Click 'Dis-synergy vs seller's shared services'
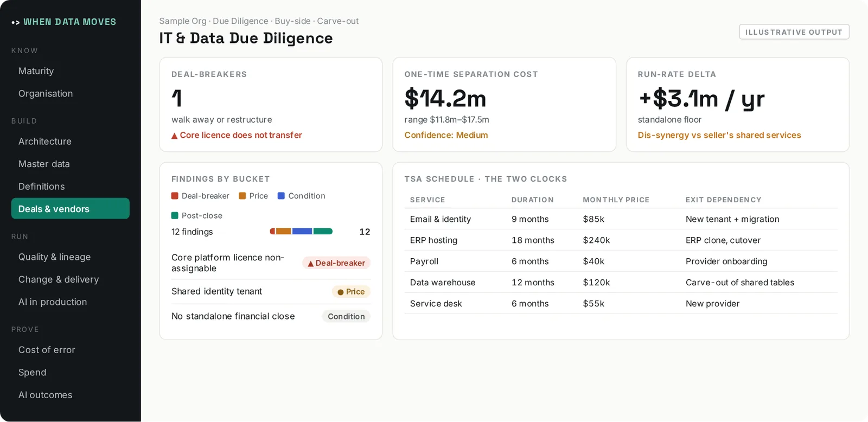Screen dimensions: 868x422 coord(719,136)
